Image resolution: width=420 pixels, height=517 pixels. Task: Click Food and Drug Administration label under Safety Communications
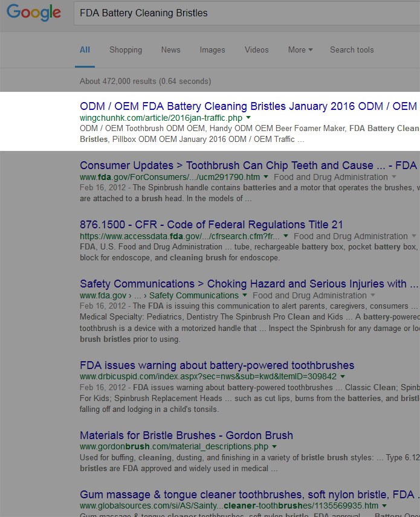point(309,295)
